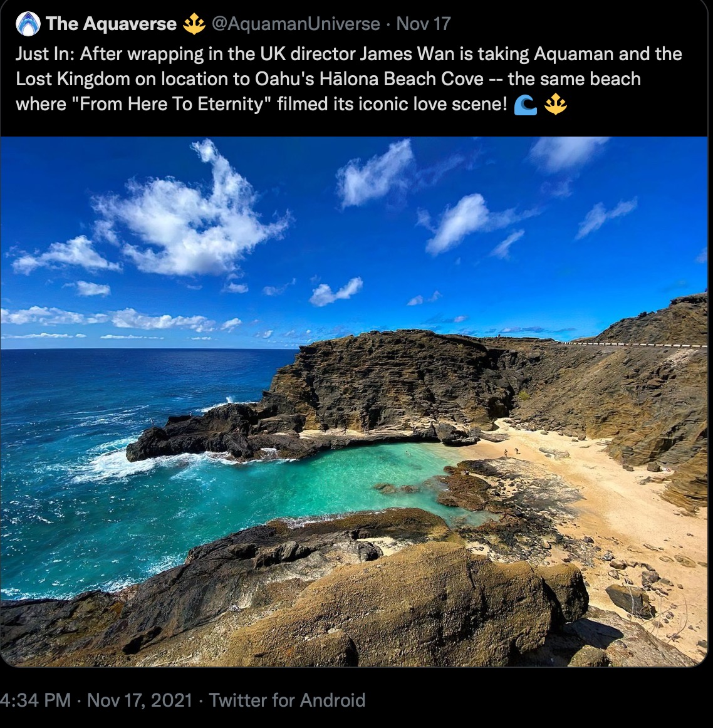
Task: Enlarge the Hālona Beach Cove photo
Action: point(354,402)
